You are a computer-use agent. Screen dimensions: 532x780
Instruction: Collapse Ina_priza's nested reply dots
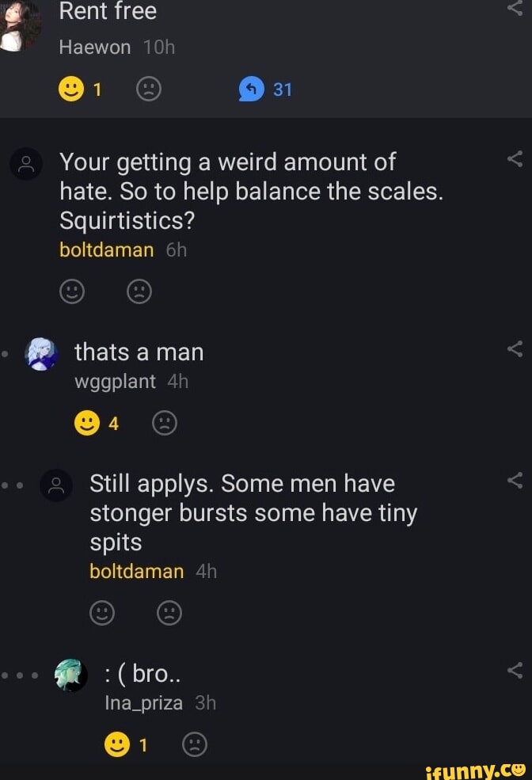pos(19,675)
